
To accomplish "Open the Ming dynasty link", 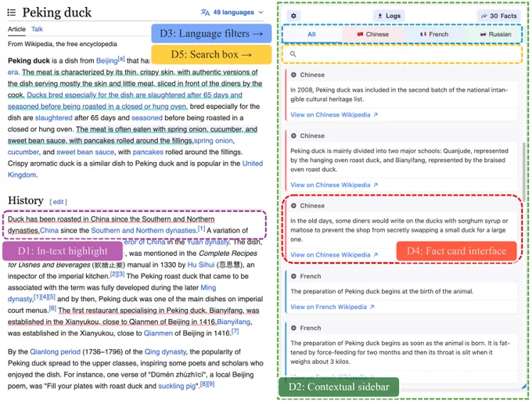I will pyautogui.click(x=208, y=288).
